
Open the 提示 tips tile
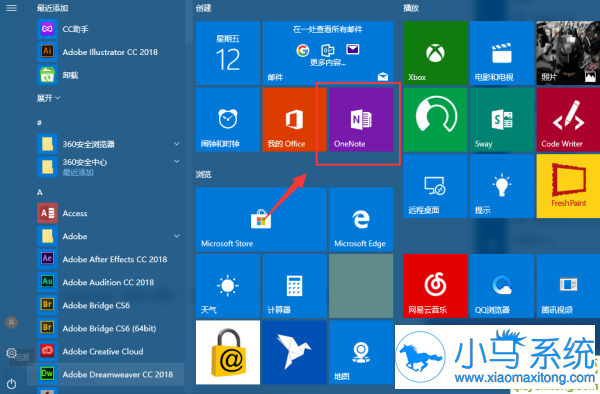click(502, 186)
